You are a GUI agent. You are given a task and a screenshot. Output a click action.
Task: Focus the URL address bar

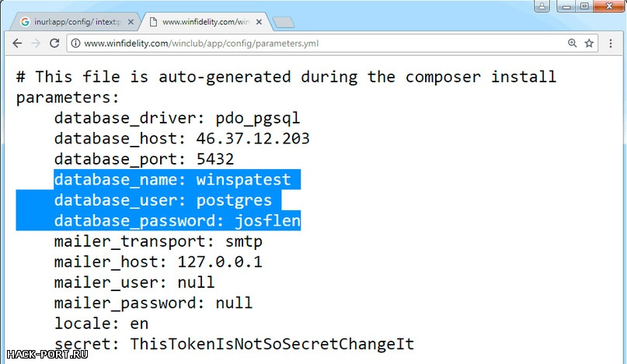(x=320, y=43)
